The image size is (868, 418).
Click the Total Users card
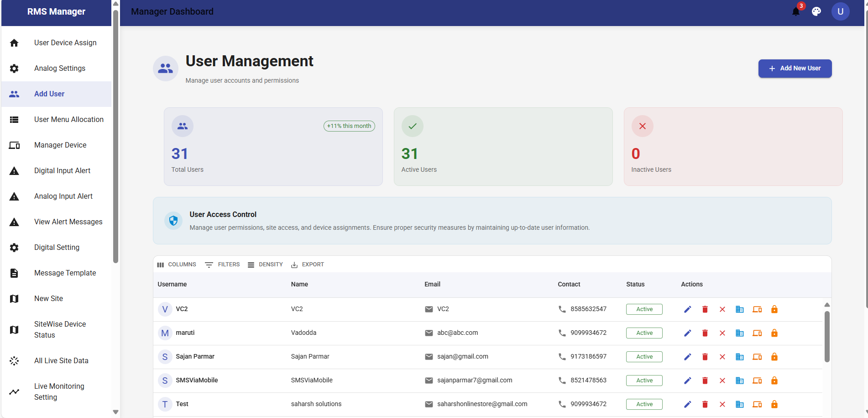273,147
